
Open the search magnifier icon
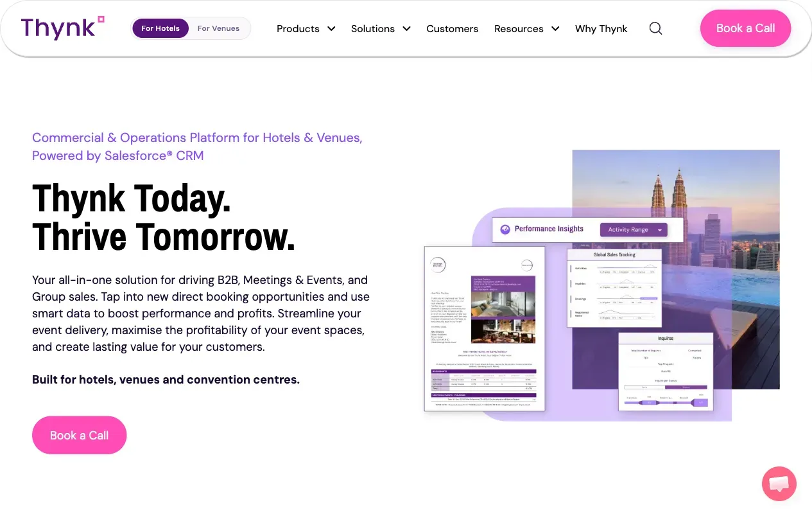tap(655, 28)
